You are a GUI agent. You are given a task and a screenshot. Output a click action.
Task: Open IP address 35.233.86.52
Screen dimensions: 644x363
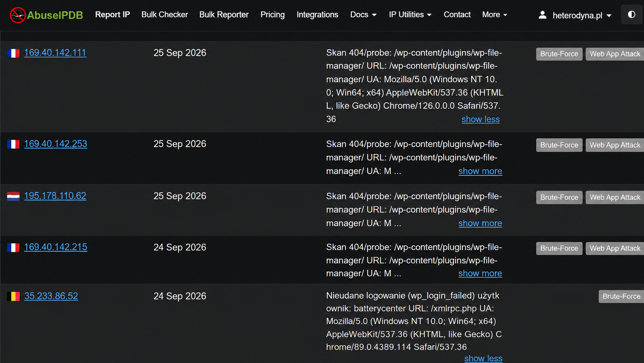click(51, 296)
